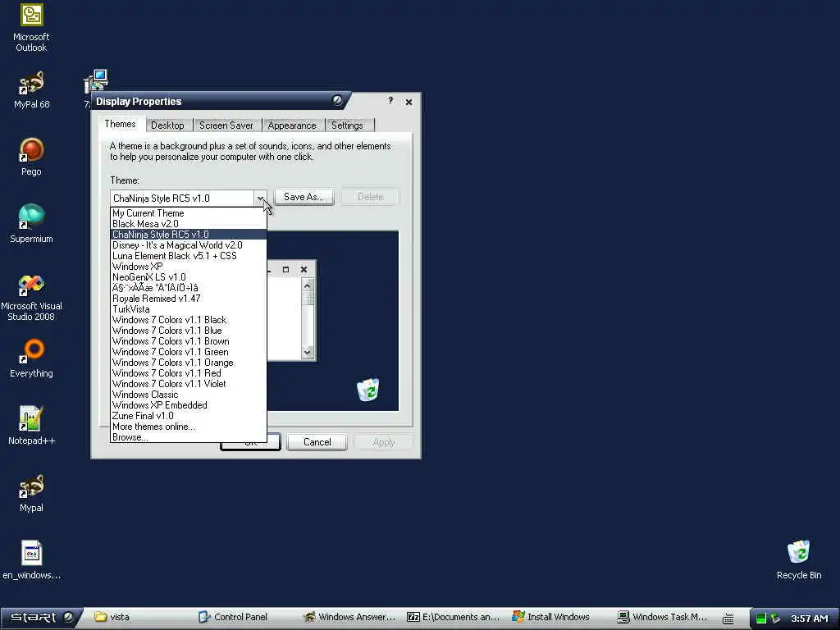Select Microsoft Visual Studio 2008 desktop icon
This screenshot has width=840, height=630.
pos(32,298)
